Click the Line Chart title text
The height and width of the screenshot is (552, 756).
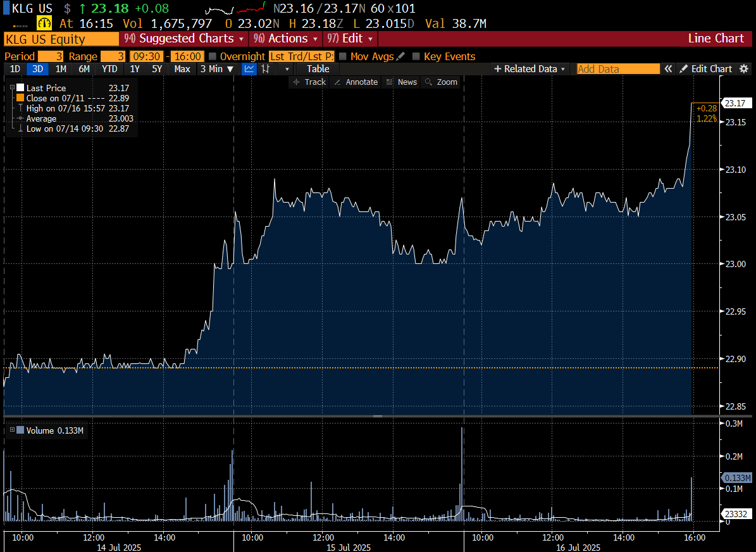(716, 39)
